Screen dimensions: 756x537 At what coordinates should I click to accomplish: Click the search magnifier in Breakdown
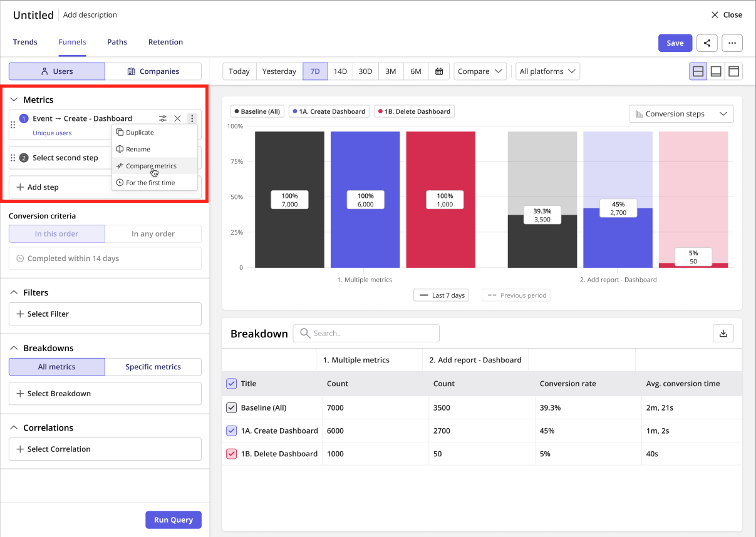(305, 334)
